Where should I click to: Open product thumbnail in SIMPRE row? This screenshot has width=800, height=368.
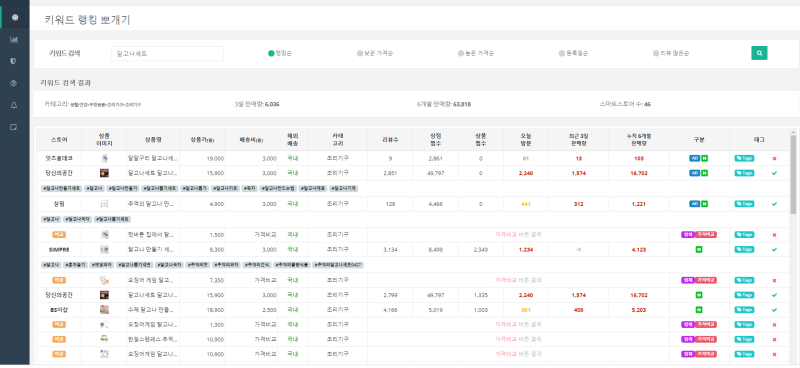[x=104, y=249]
